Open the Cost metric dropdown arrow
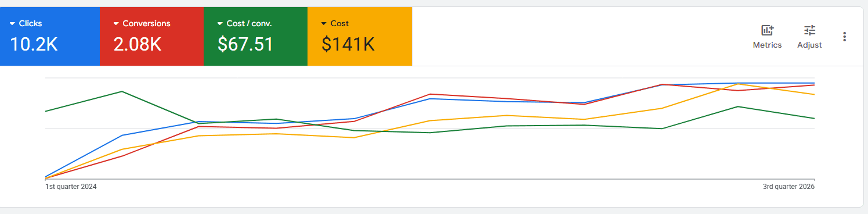This screenshot has width=868, height=214. click(324, 24)
